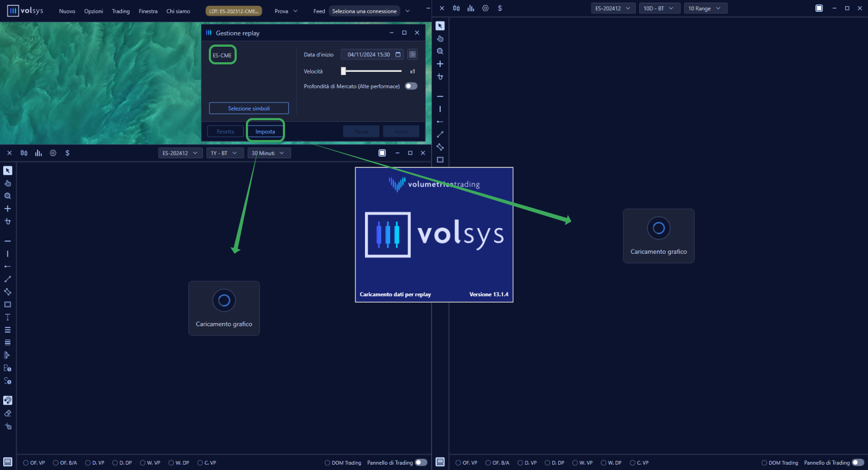The image size is (868, 470).
Task: Select the trend line tool in left chart
Action: [8, 279]
